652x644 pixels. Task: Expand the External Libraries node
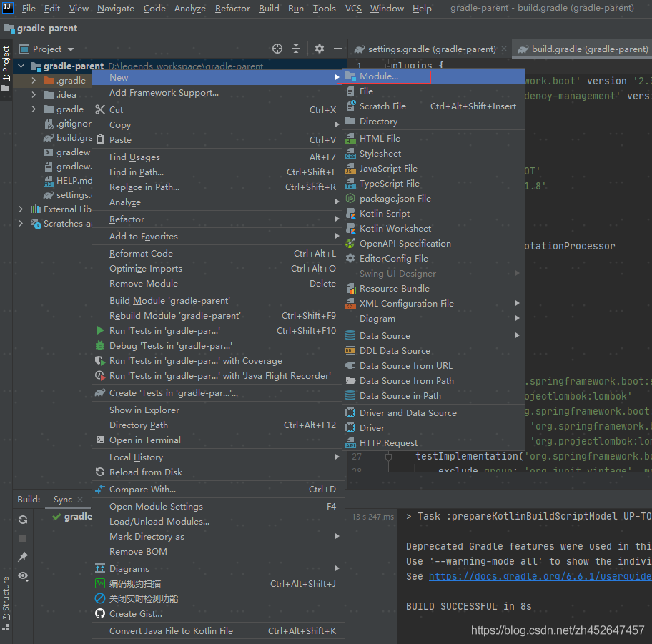[x=20, y=209]
